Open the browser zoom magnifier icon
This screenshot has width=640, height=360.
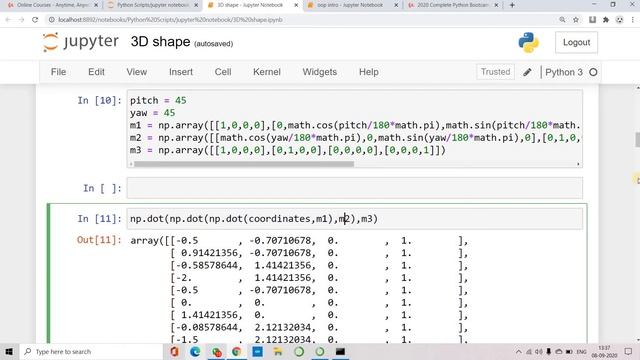point(562,20)
